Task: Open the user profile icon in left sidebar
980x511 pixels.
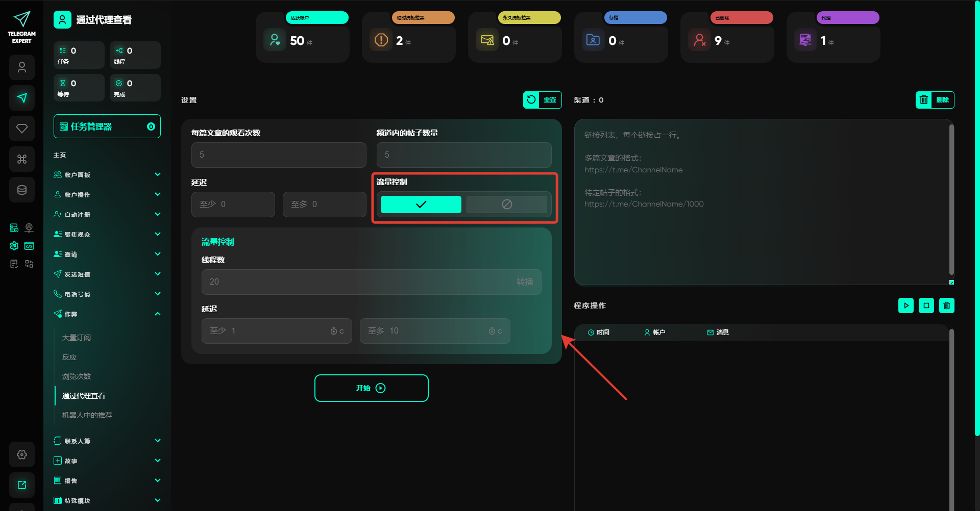Action: point(22,67)
